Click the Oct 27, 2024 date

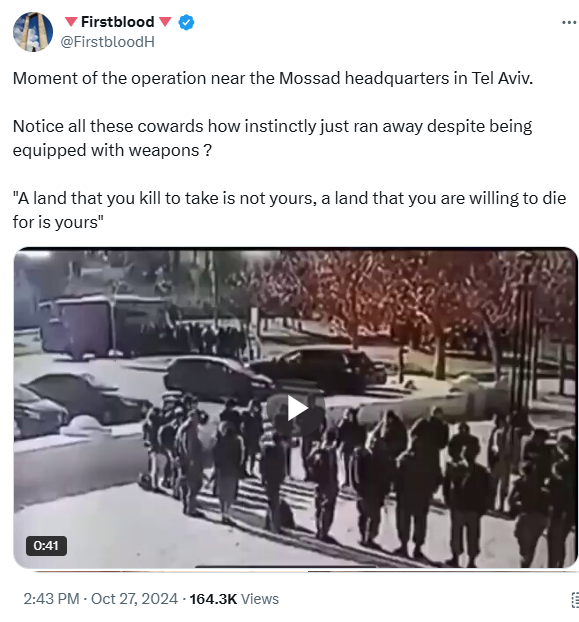click(134, 599)
